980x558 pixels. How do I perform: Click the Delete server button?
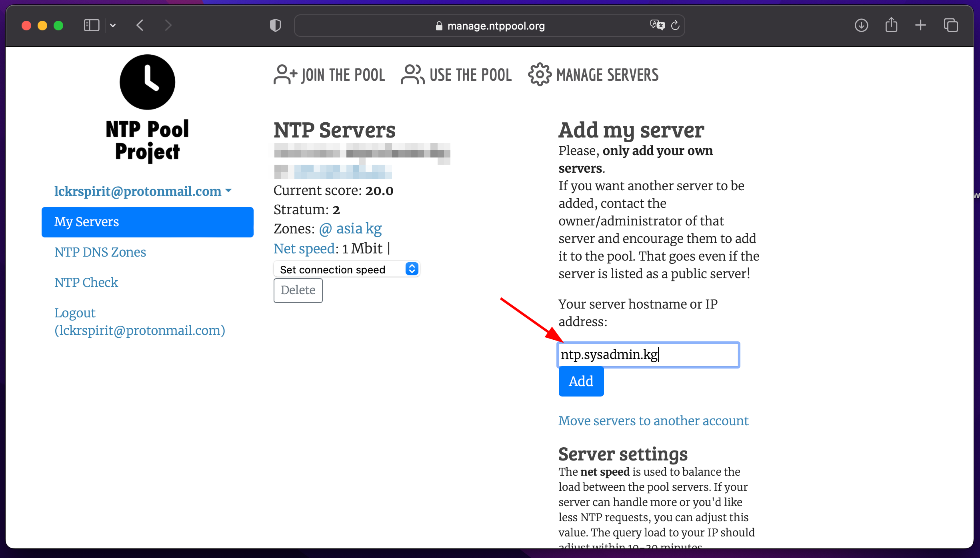298,291
